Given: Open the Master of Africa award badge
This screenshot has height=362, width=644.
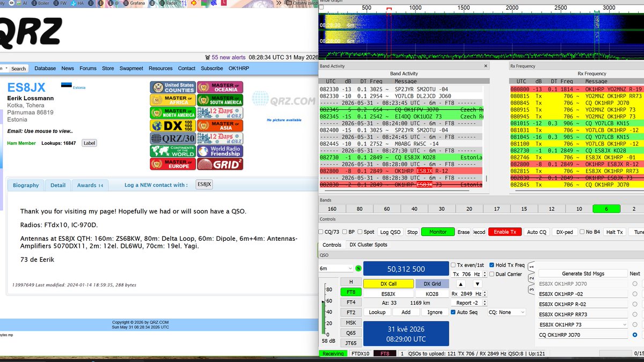Looking at the screenshot, I should coord(172,100).
